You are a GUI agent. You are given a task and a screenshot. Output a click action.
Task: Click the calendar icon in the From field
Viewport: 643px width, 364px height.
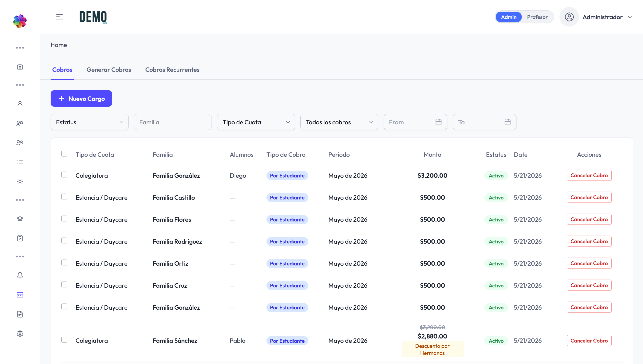coord(439,122)
